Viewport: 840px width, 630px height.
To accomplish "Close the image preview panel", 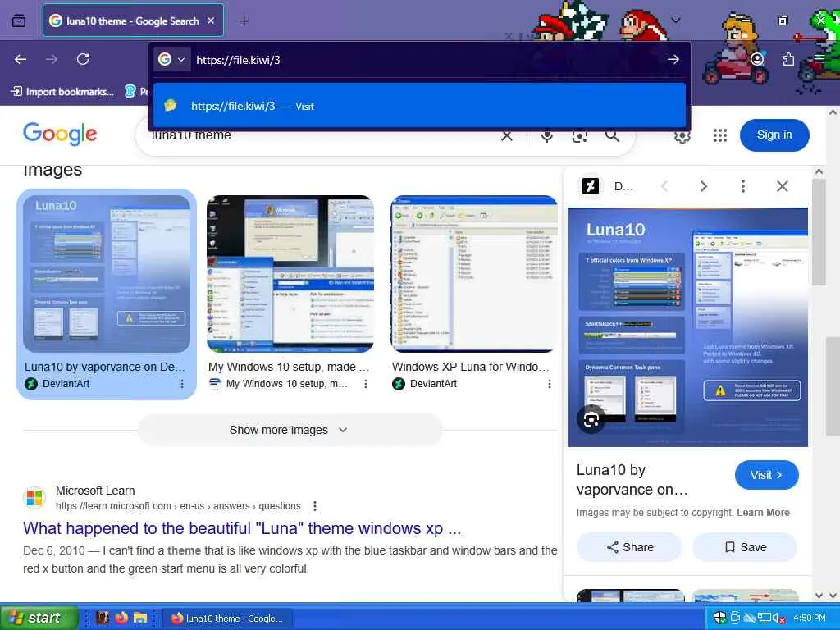I will coord(782,186).
